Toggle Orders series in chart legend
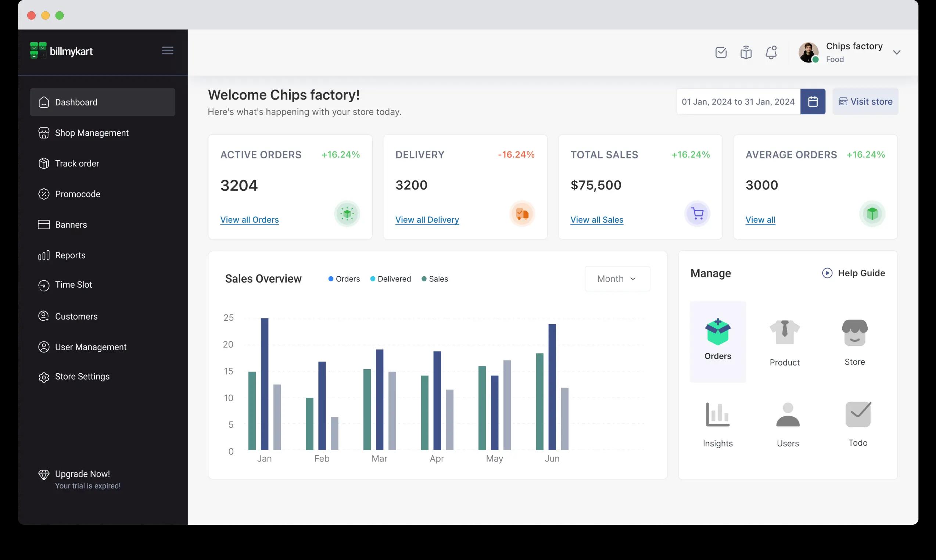This screenshot has height=560, width=936. [344, 279]
